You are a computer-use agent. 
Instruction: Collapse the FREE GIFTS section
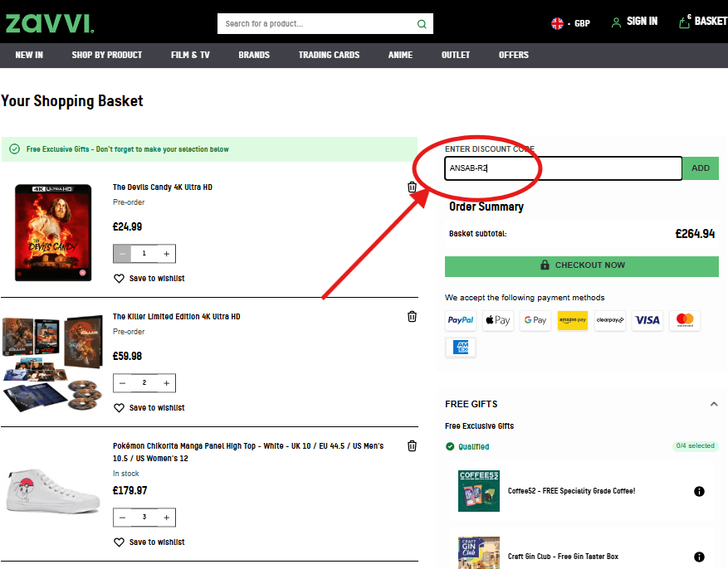point(714,404)
